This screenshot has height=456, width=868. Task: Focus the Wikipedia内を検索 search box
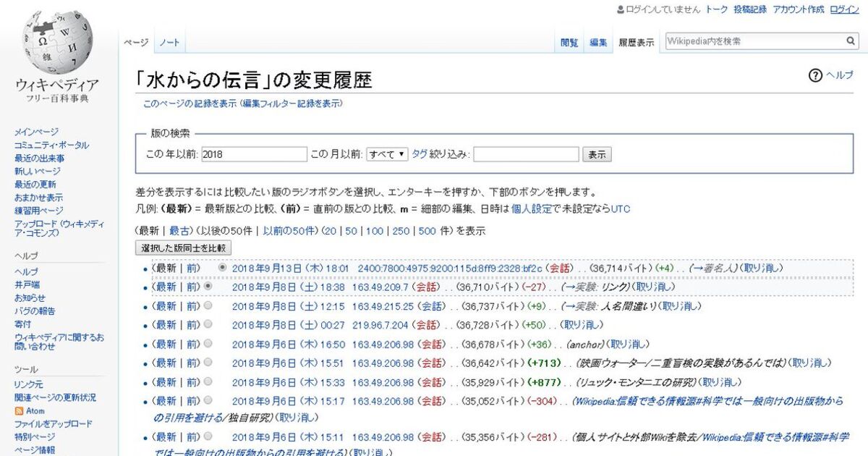pyautogui.click(x=752, y=42)
